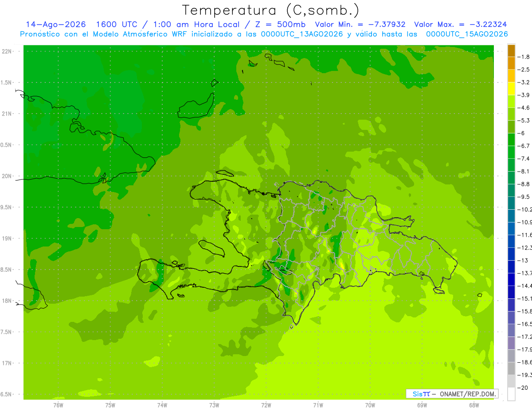Select the date text '14-Ago-2026'
Viewport: 532px width, 411px height.
[x=56, y=24]
